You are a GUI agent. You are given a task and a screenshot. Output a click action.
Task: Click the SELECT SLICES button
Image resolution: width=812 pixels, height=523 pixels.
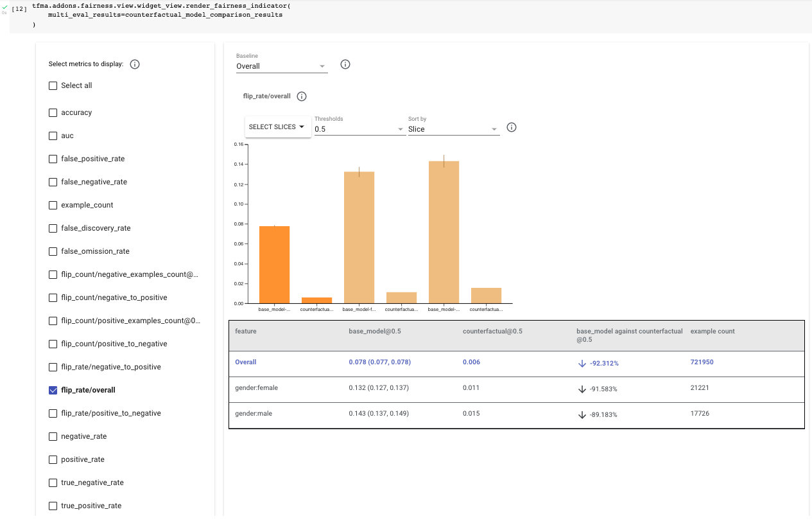pyautogui.click(x=277, y=127)
